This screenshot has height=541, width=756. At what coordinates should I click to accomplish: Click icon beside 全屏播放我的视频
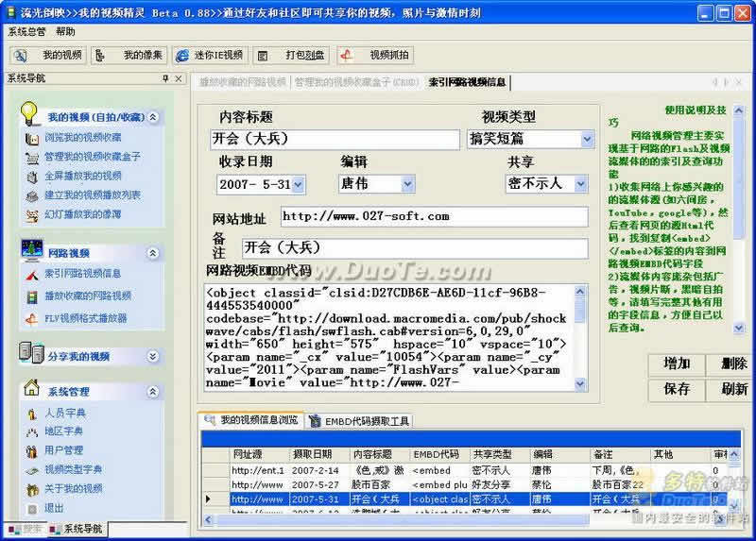click(32, 177)
